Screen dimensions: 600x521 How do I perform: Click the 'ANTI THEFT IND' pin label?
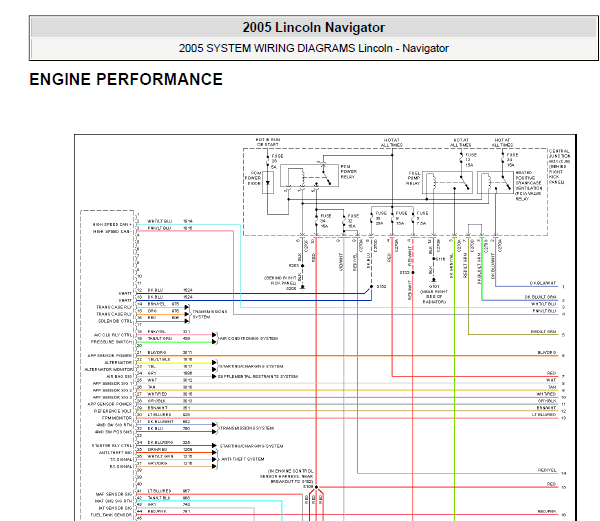pos(116,453)
